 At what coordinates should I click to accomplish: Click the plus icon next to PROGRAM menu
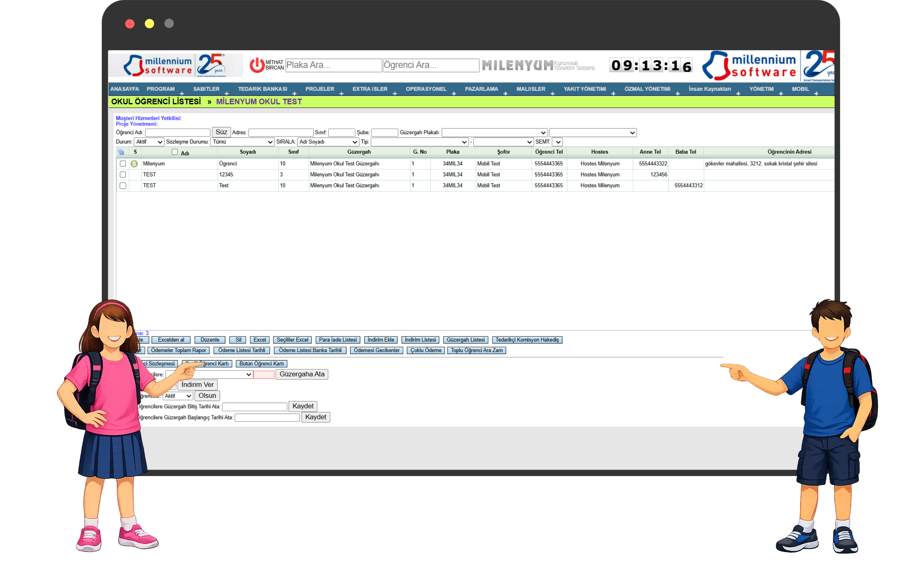click(x=182, y=94)
